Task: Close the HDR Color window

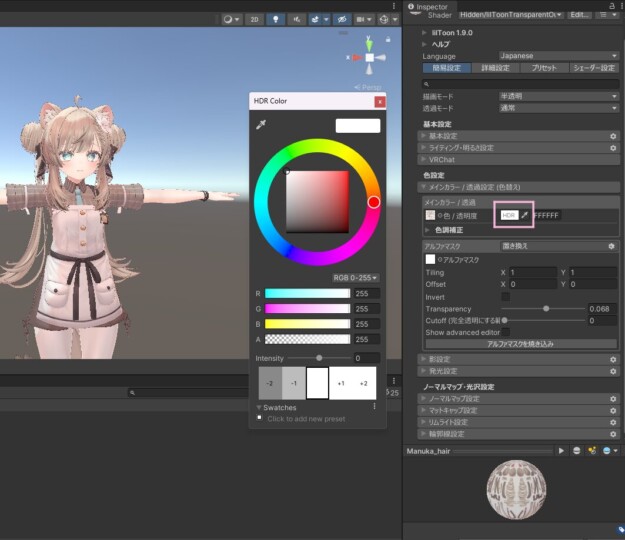Action: (x=380, y=102)
